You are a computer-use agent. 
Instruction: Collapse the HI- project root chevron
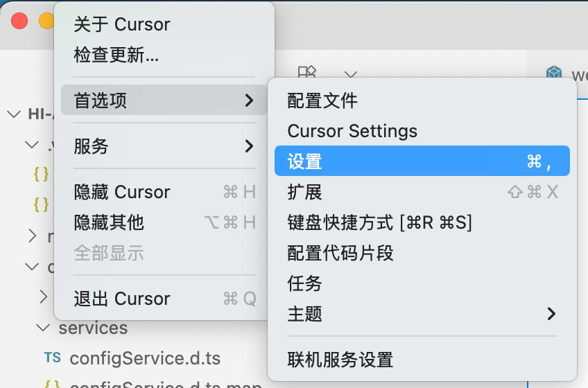(14, 114)
